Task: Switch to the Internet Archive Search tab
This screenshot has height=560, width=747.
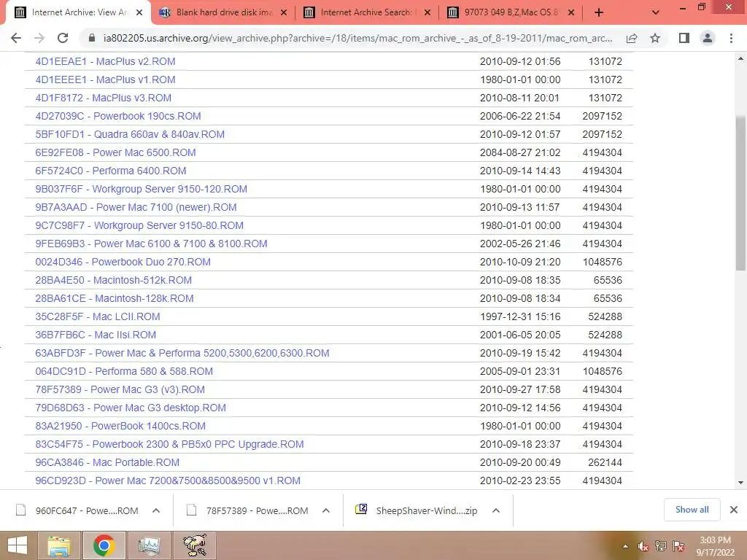Action: tap(368, 12)
